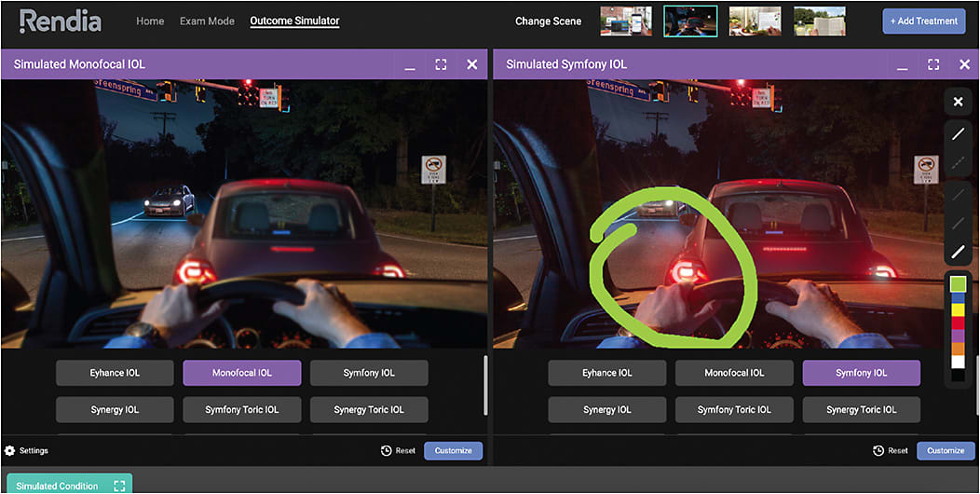Select the night driving scene thumbnail
Viewport: 980px width, 494px height.
pos(690,21)
